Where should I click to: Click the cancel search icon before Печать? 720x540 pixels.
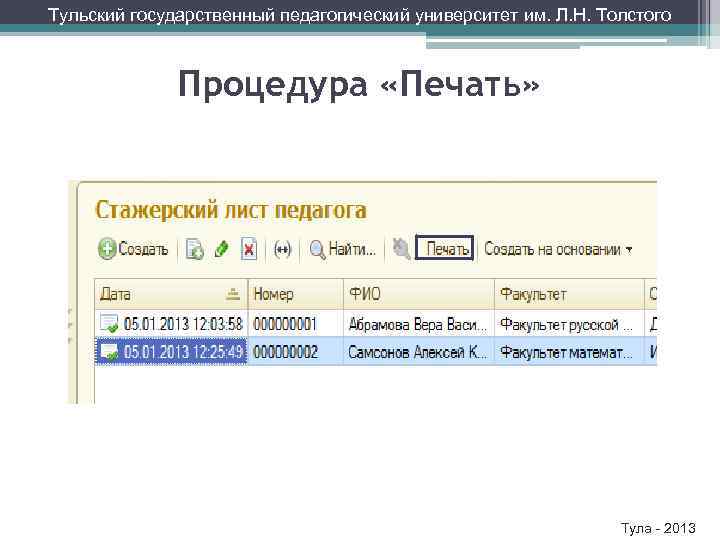tap(401, 249)
